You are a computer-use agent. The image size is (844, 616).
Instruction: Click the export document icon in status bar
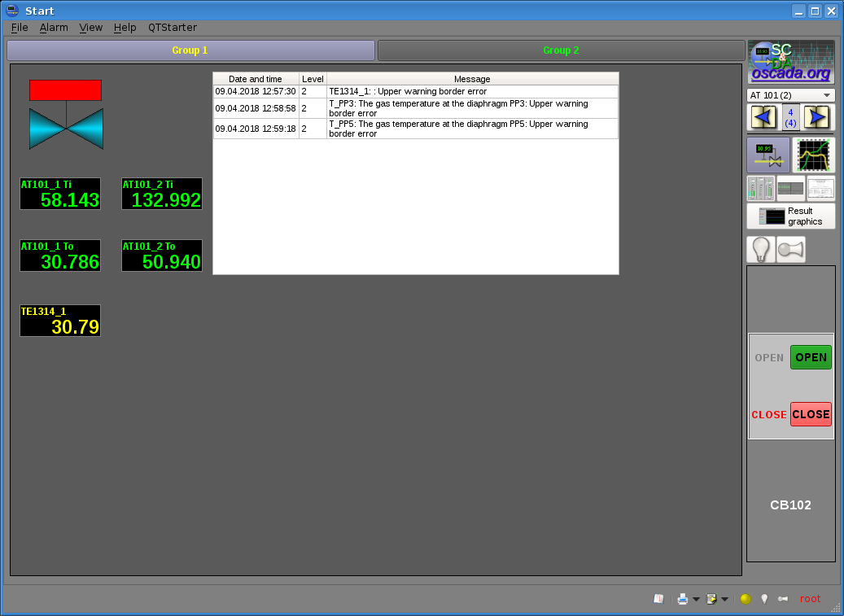(x=711, y=599)
